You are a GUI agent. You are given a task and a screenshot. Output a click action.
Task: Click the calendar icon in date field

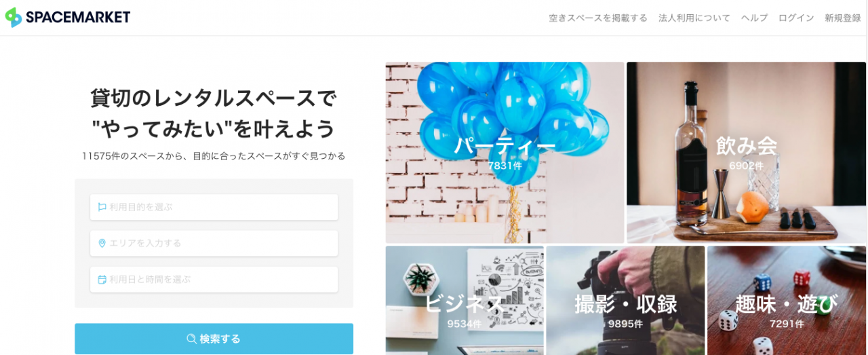click(102, 279)
